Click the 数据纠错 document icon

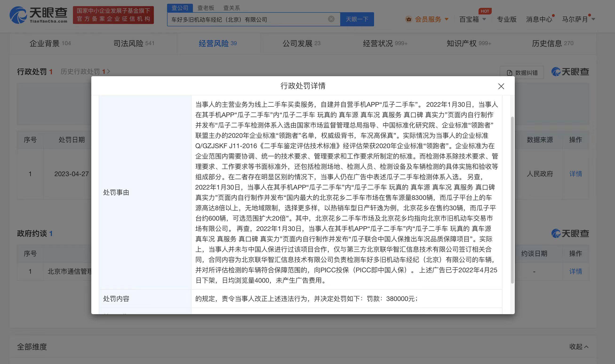click(x=509, y=73)
